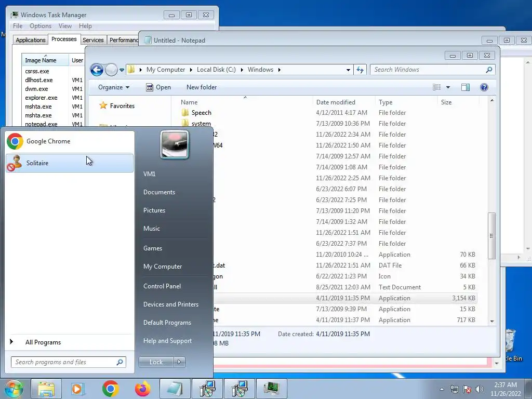The width and height of the screenshot is (532, 399).
Task: Open File Explorer from the taskbar
Action: (x=46, y=389)
